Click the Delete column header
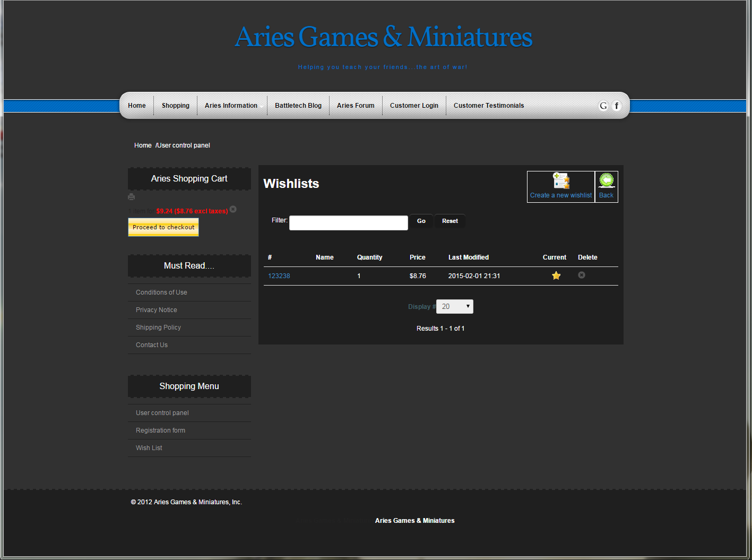752x560 pixels. pos(587,257)
